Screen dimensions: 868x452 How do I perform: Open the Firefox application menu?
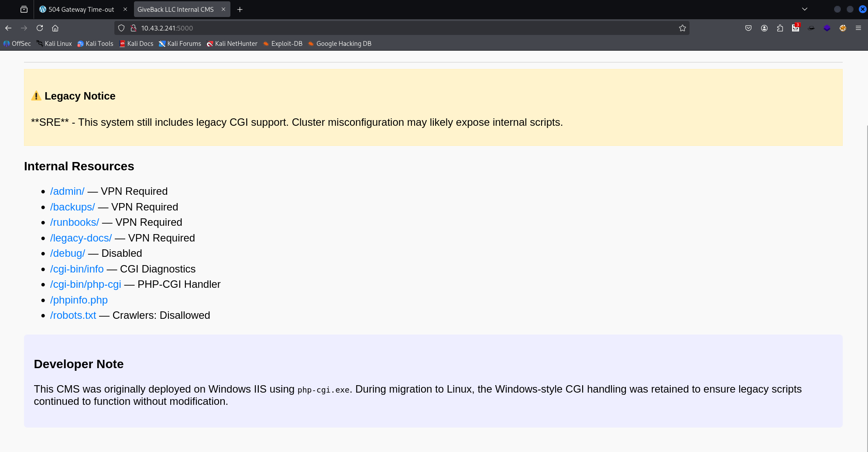point(858,28)
